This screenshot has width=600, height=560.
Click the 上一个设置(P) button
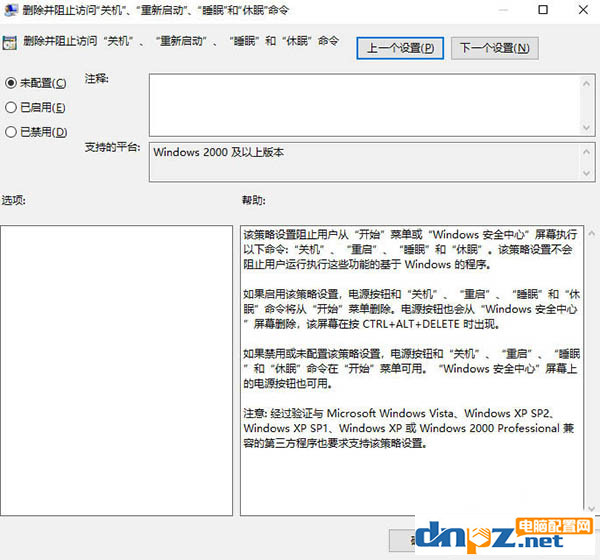click(x=400, y=48)
